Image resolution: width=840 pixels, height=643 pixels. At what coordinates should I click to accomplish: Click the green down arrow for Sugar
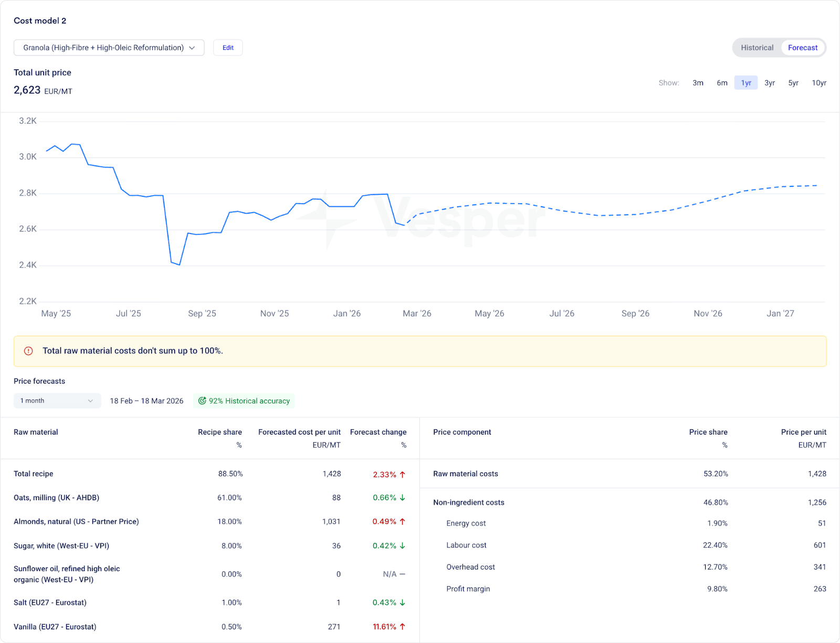(x=403, y=546)
